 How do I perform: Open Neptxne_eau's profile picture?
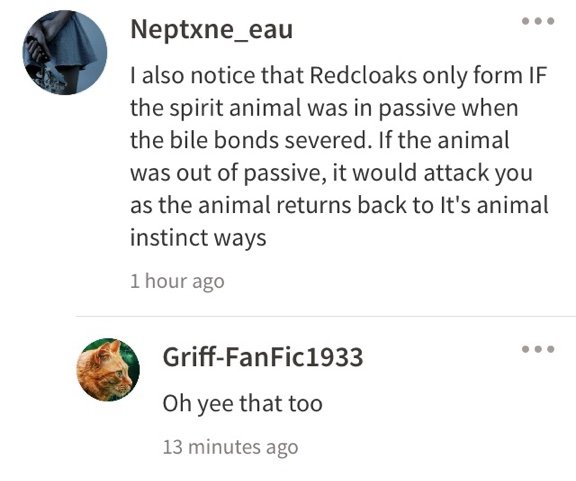[x=65, y=52]
